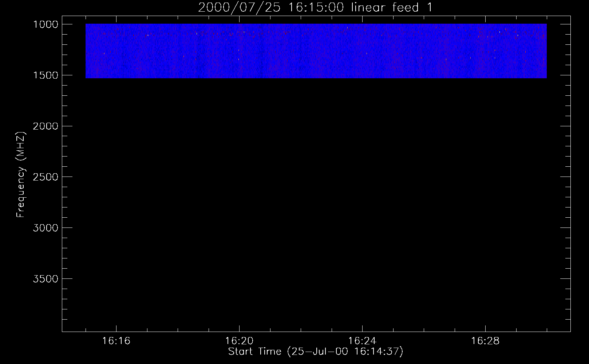
Task: Click the 16:20 time tick label
Action: pyautogui.click(x=239, y=341)
